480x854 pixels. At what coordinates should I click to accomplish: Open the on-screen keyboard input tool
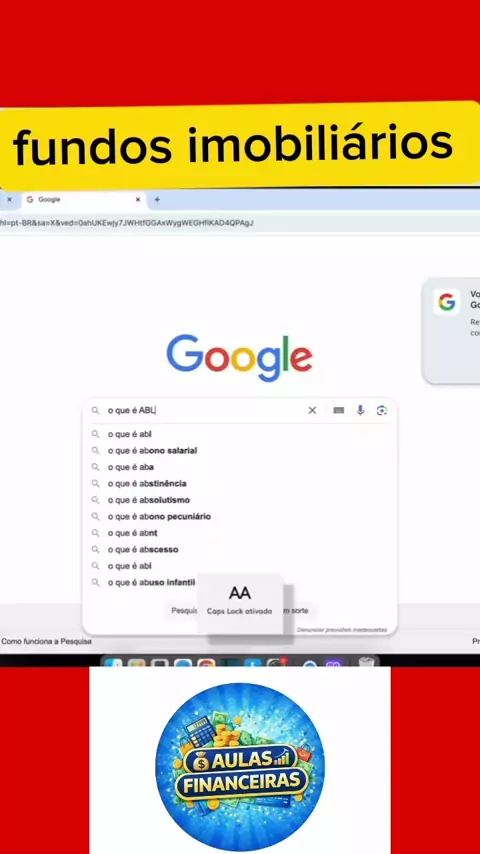pos(339,410)
